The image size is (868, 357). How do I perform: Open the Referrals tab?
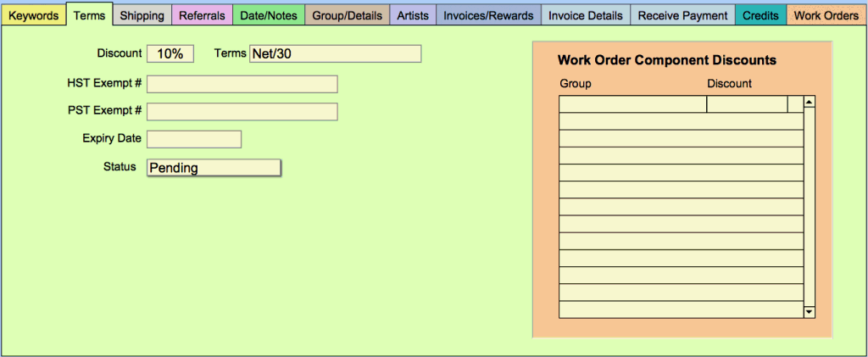(202, 15)
